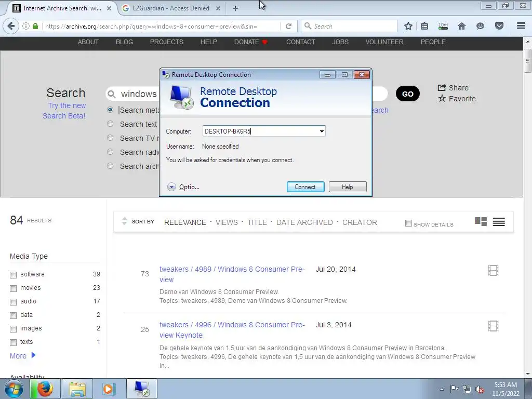Open the VOLUNTEER menu item
Viewport: 532px width, 399px height.
384,42
